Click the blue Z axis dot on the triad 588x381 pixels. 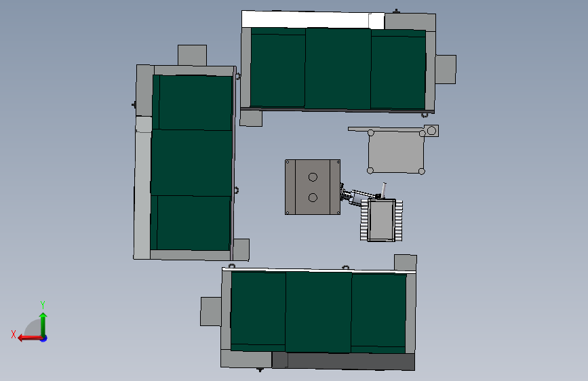pyautogui.click(x=44, y=338)
